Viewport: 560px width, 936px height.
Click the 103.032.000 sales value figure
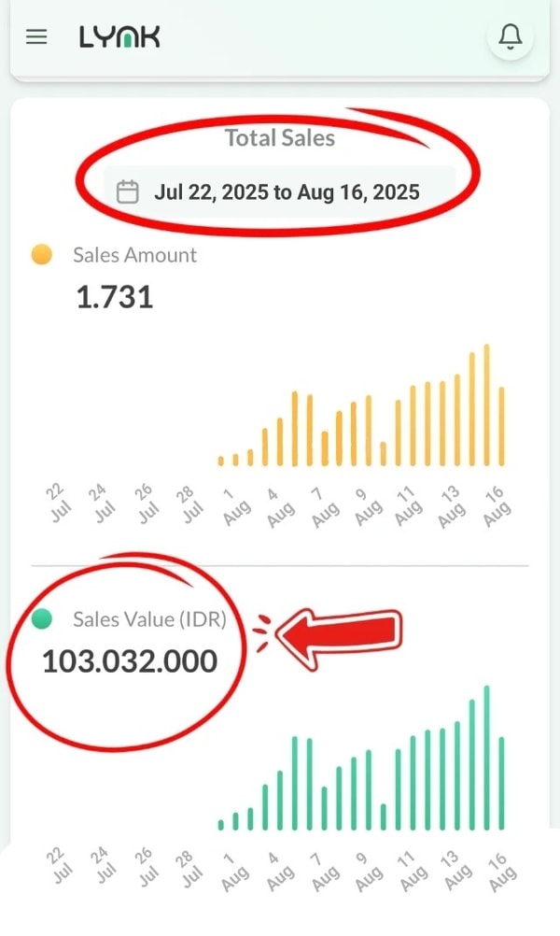[x=130, y=661]
